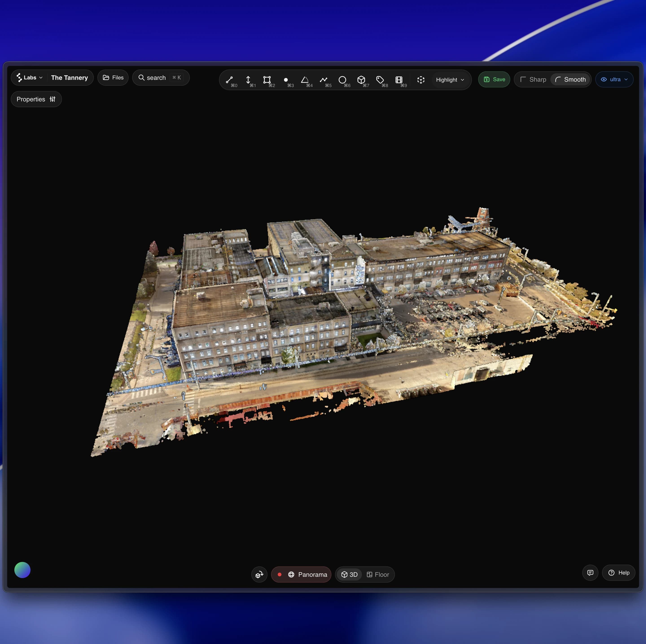The height and width of the screenshot is (644, 646).
Task: Select the rectangle area measurement tool
Action: [x=267, y=80]
